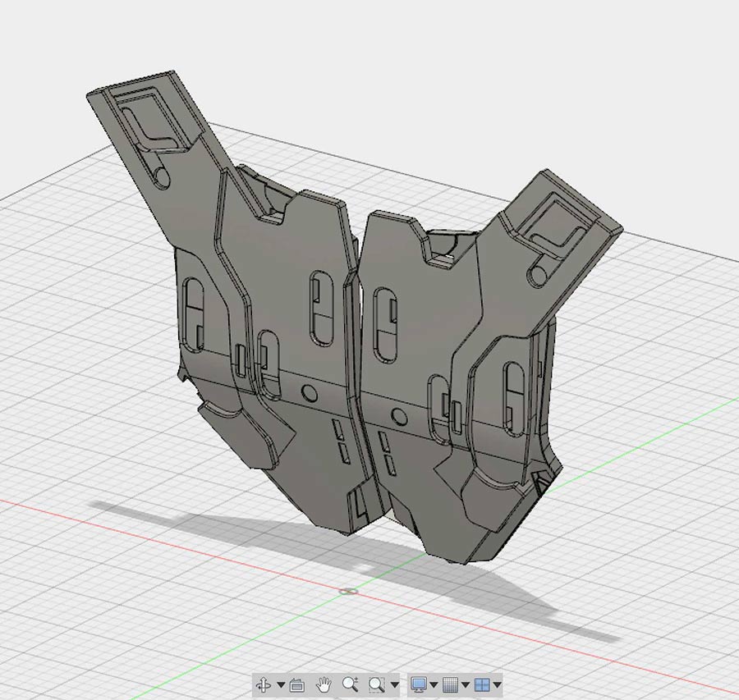Select the Pan hand tool

pyautogui.click(x=324, y=684)
